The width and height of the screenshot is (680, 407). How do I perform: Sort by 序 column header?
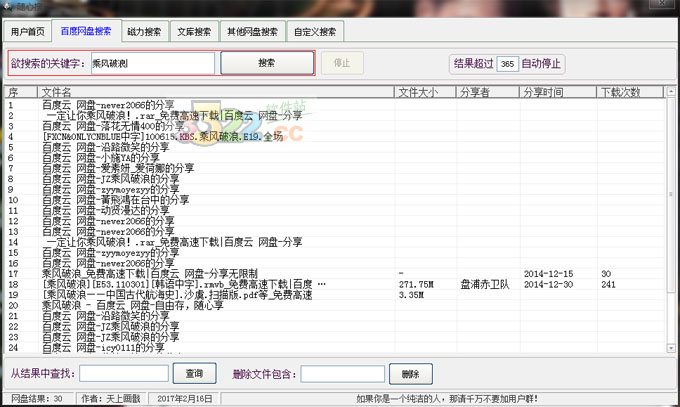(21, 92)
